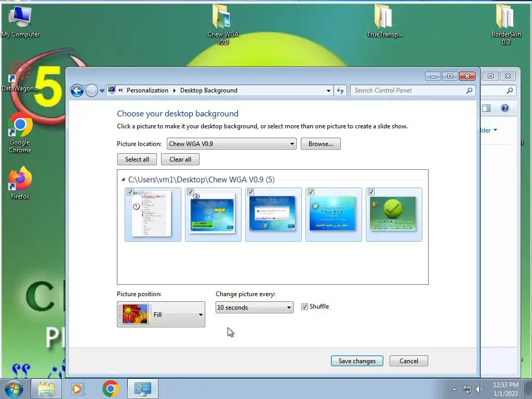
Task: Select the third thumbnail with dialog box
Action: click(273, 215)
